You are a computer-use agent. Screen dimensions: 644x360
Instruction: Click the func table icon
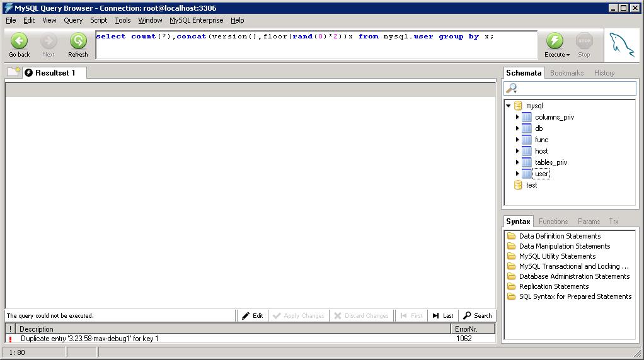[527, 140]
